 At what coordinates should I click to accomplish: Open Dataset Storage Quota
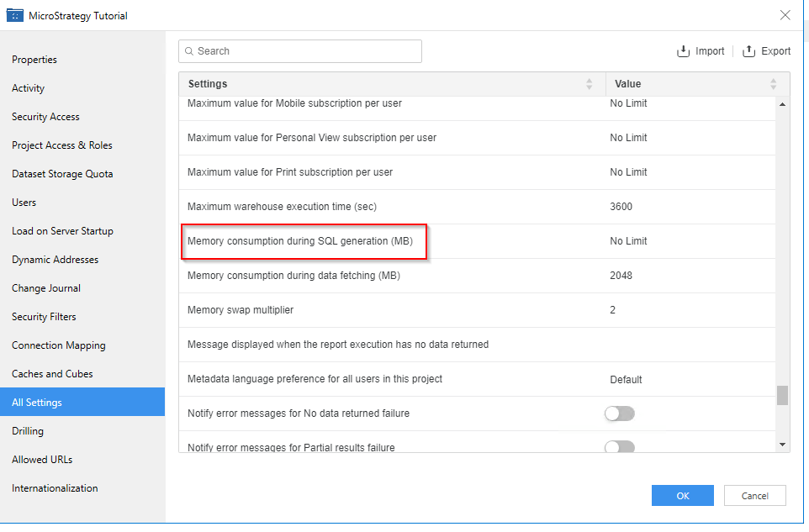[x=62, y=174]
